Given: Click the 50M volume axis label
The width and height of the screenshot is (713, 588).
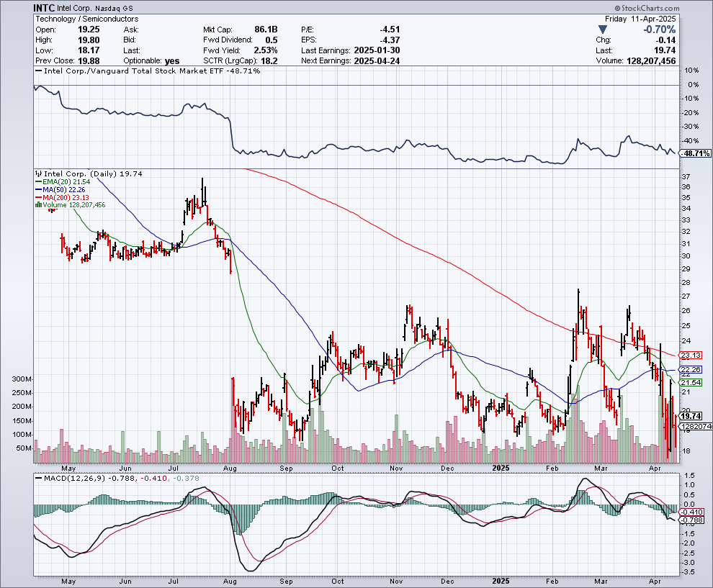Looking at the screenshot, I should pyautogui.click(x=24, y=448).
